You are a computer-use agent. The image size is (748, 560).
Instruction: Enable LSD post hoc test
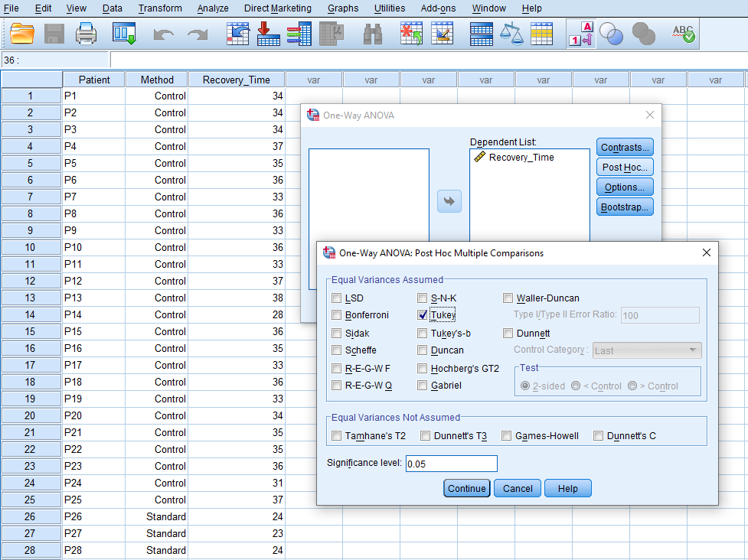pos(336,298)
